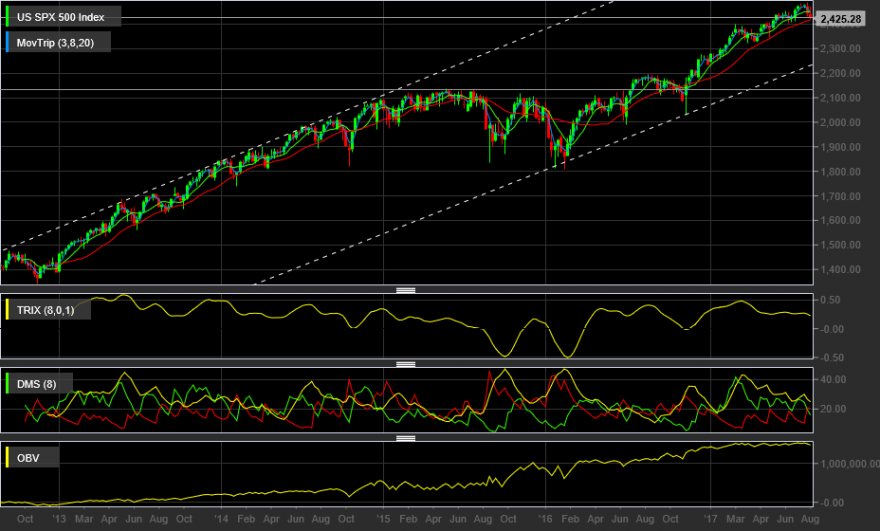The height and width of the screenshot is (531, 880).
Task: Click the '14 year label on time axis
Action: click(x=221, y=519)
